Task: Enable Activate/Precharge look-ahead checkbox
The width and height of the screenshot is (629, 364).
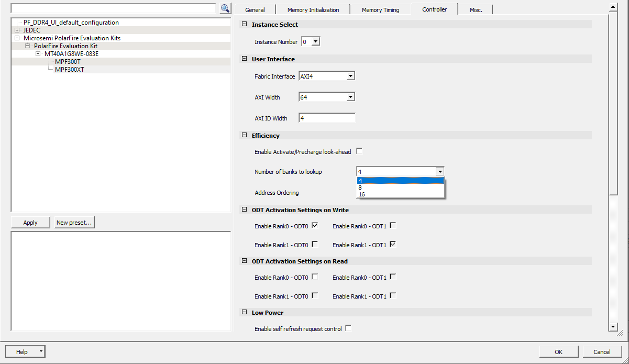Action: coord(359,151)
